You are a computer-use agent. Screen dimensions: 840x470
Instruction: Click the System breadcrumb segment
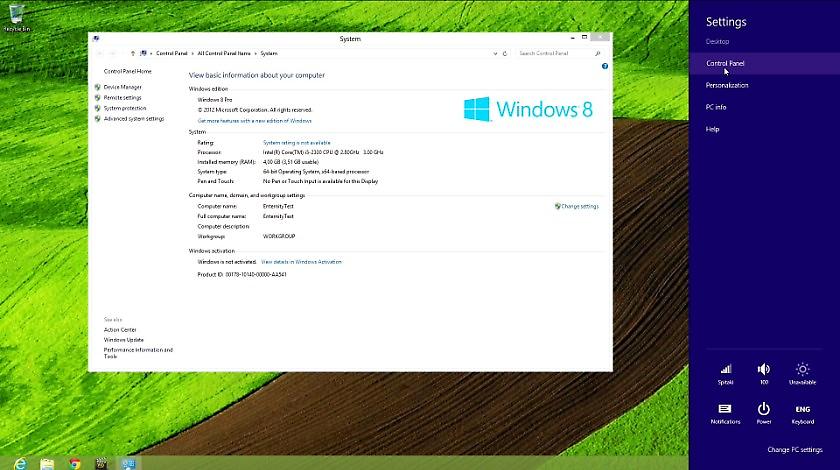pos(269,54)
